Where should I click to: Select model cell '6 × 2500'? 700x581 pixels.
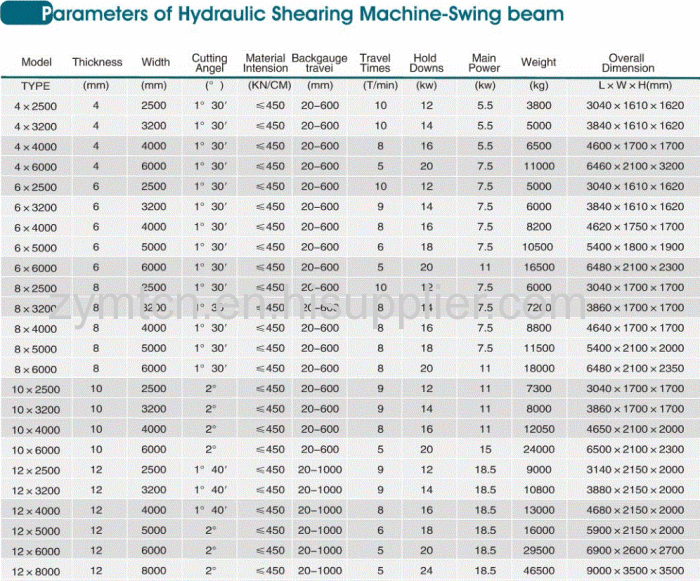coord(36,187)
